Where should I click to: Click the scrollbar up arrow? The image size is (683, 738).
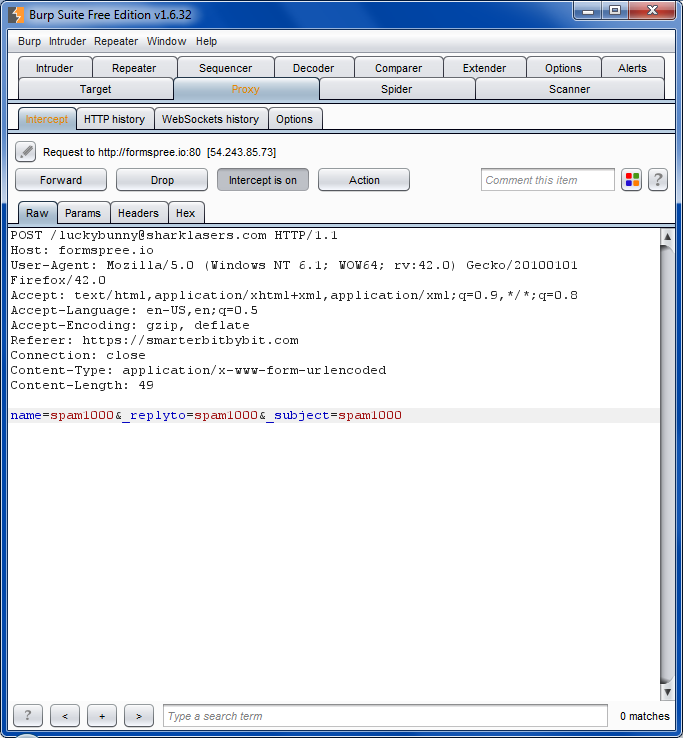coord(667,237)
